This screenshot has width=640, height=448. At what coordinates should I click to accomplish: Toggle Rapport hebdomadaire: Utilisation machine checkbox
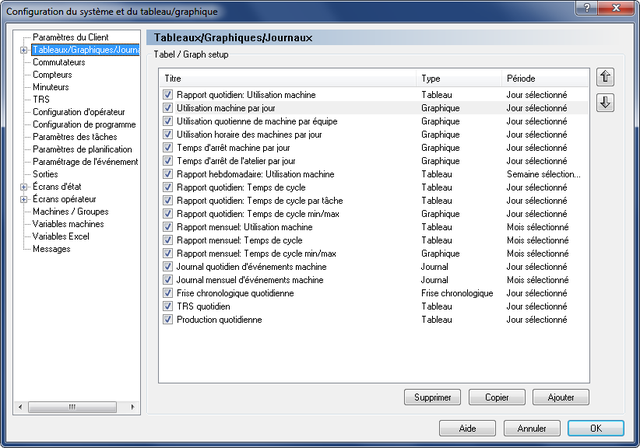pyautogui.click(x=167, y=174)
